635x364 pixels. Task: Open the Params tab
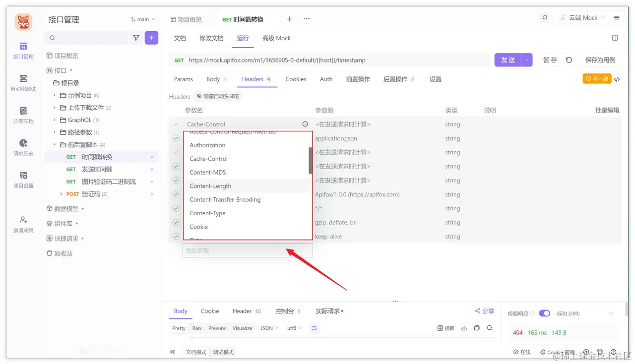click(184, 79)
